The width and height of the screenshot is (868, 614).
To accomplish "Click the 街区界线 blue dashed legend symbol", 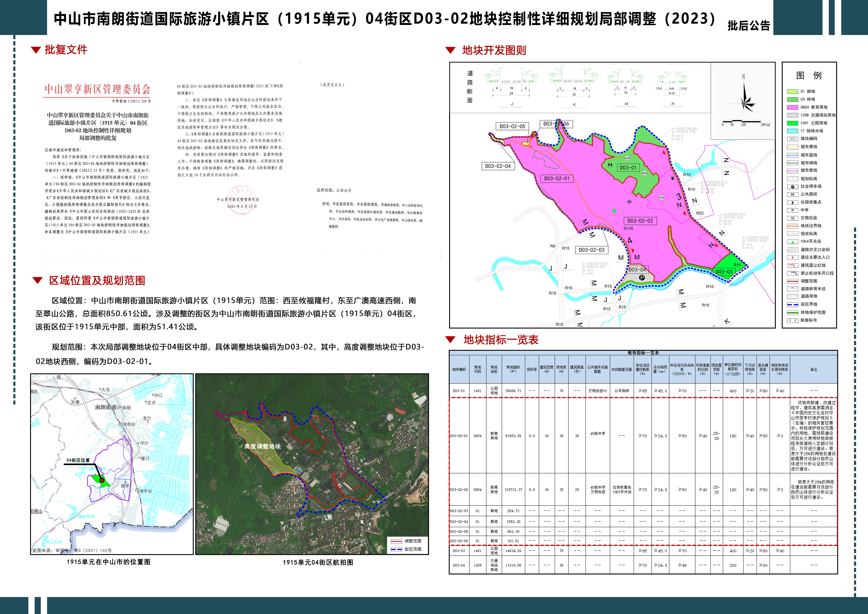I will pyautogui.click(x=792, y=304).
